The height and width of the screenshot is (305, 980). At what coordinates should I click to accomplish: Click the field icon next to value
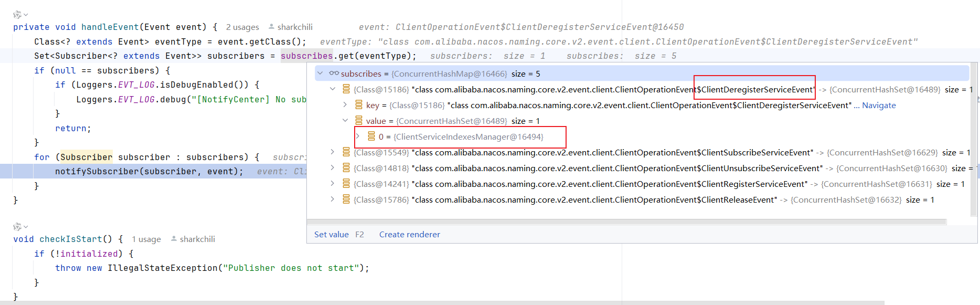359,121
